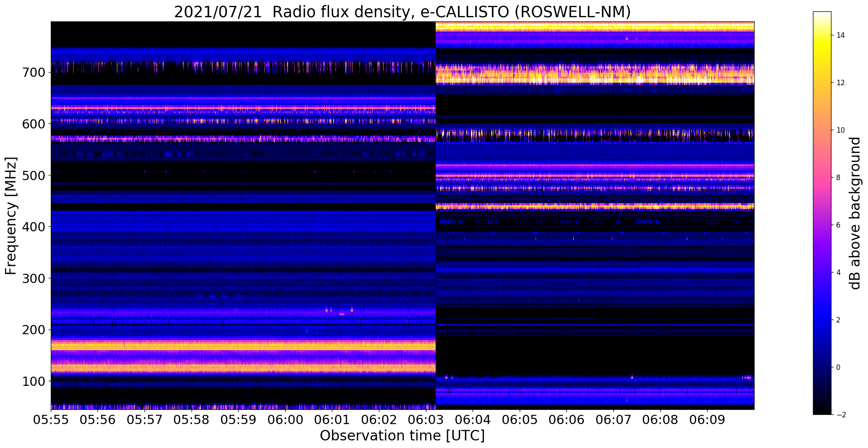This screenshot has width=868, height=448.
Task: Click the 'Frequency [MHz]' axis label
Action: pyautogui.click(x=11, y=216)
